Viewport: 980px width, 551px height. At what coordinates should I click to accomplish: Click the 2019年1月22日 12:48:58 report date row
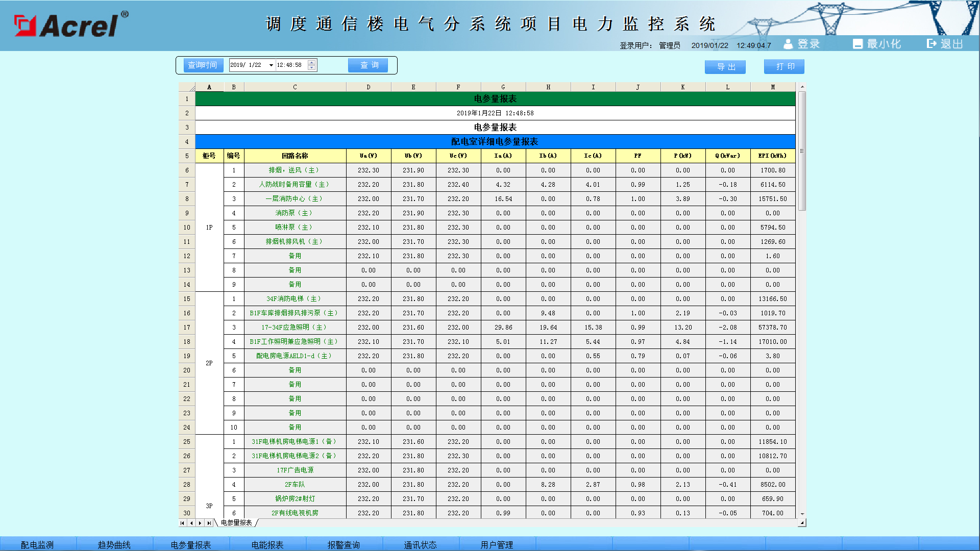[x=495, y=113]
